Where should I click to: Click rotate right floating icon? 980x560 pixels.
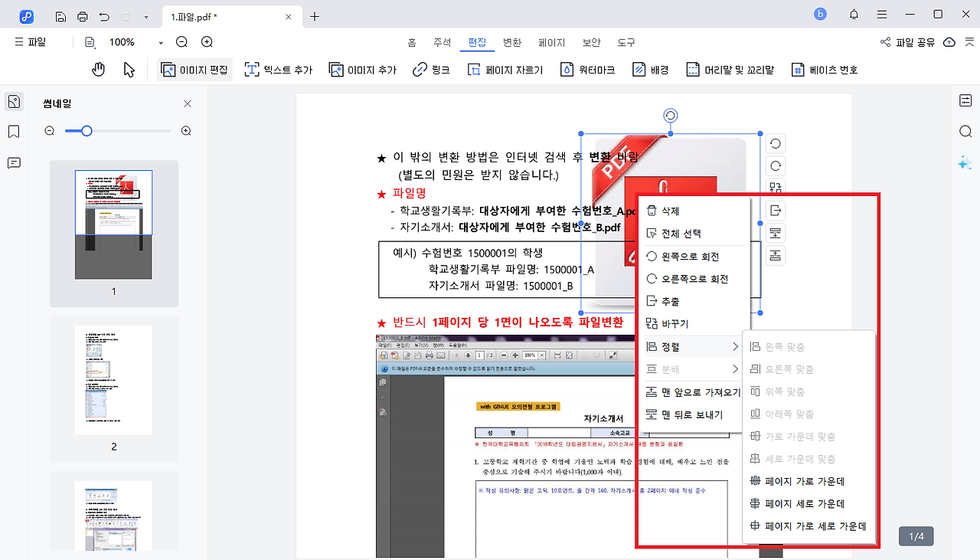pyautogui.click(x=776, y=165)
